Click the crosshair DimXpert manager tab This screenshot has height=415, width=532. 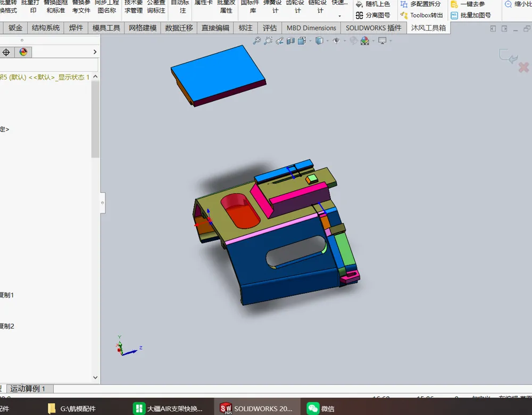pos(6,52)
